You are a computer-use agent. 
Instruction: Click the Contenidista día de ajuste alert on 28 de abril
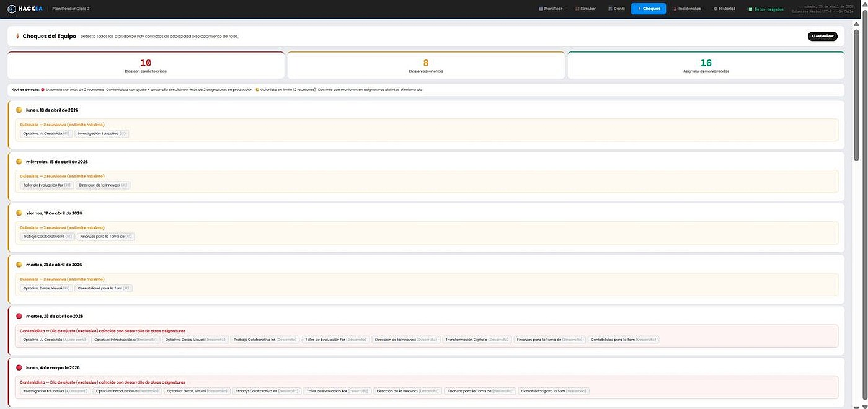pos(102,330)
